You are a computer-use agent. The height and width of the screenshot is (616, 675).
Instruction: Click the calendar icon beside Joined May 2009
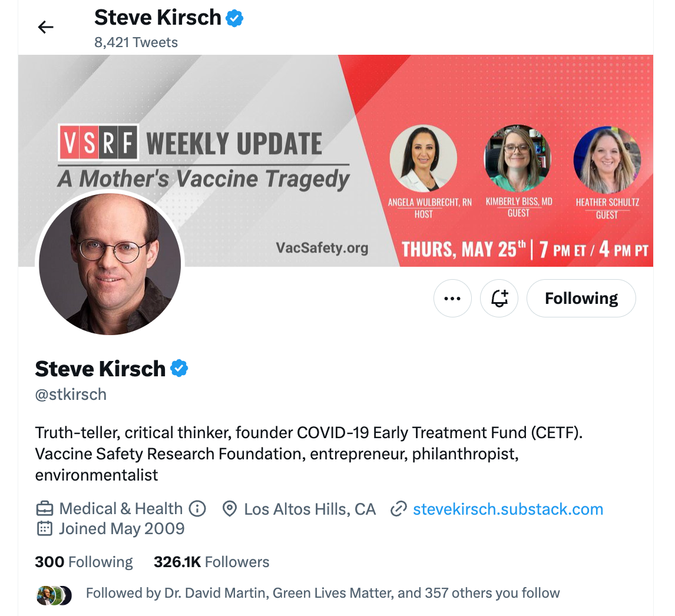(44, 528)
